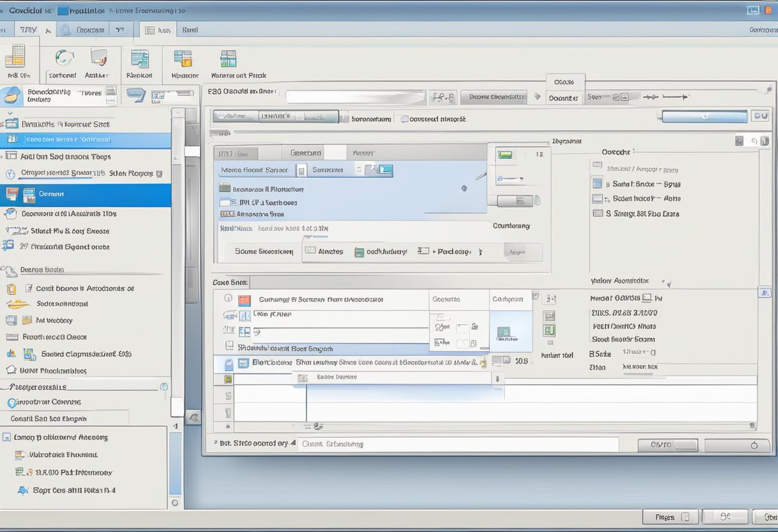778x532 pixels.
Task: Open the Report toolbar icon
Action: pyautogui.click(x=139, y=59)
